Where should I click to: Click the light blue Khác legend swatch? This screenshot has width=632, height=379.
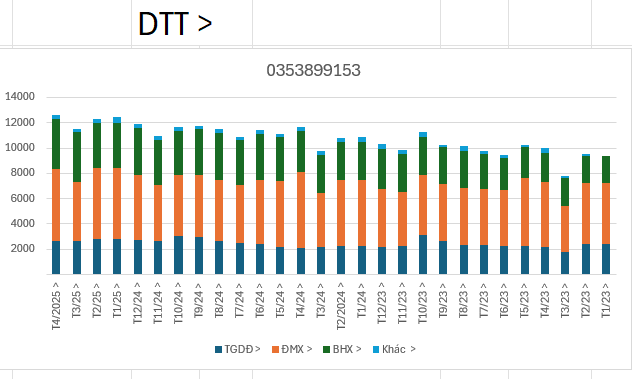point(376,350)
